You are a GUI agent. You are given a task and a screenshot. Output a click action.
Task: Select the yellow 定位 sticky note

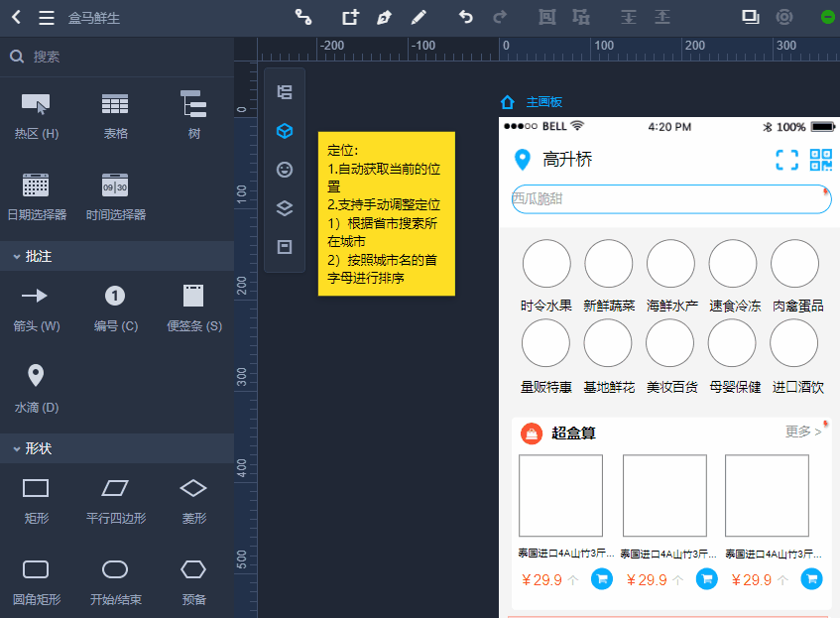click(386, 213)
